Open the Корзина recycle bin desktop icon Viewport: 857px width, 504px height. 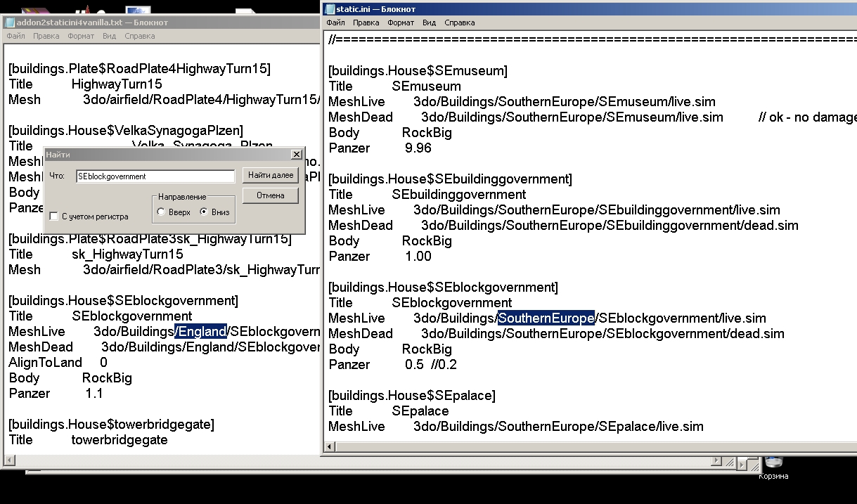pyautogui.click(x=773, y=467)
